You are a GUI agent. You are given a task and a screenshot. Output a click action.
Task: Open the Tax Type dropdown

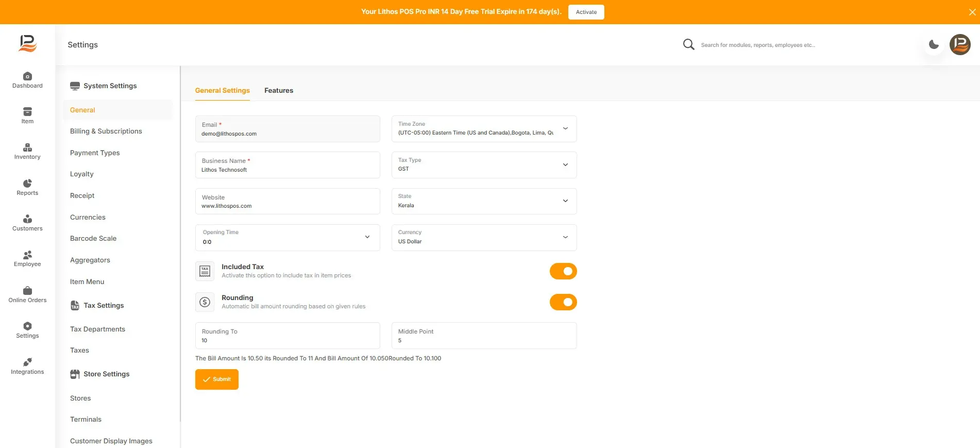tap(484, 165)
